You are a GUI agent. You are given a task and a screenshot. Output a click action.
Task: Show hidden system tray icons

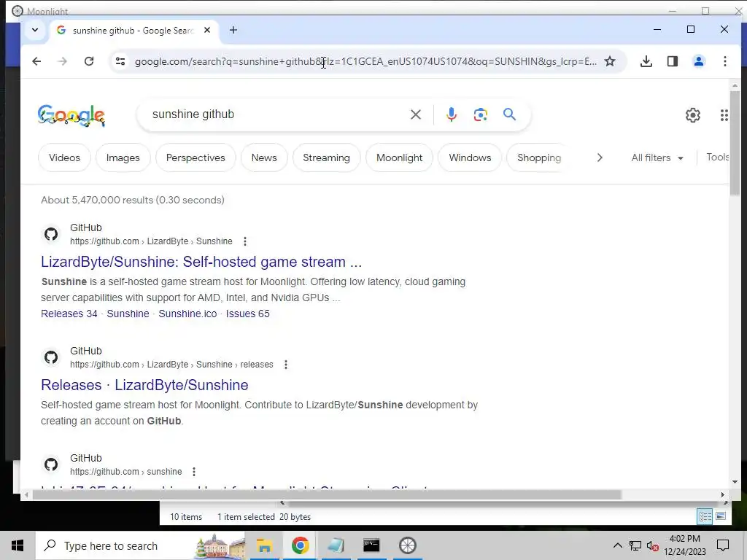pyautogui.click(x=617, y=545)
